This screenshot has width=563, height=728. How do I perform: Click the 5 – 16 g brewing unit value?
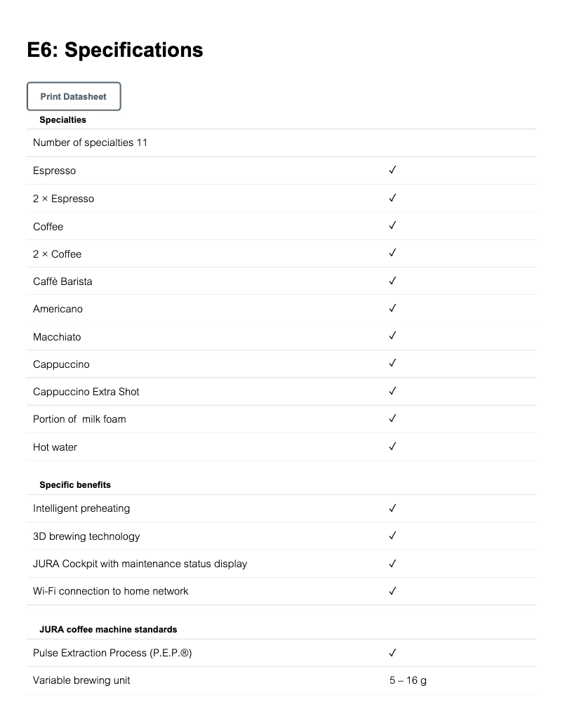(408, 680)
